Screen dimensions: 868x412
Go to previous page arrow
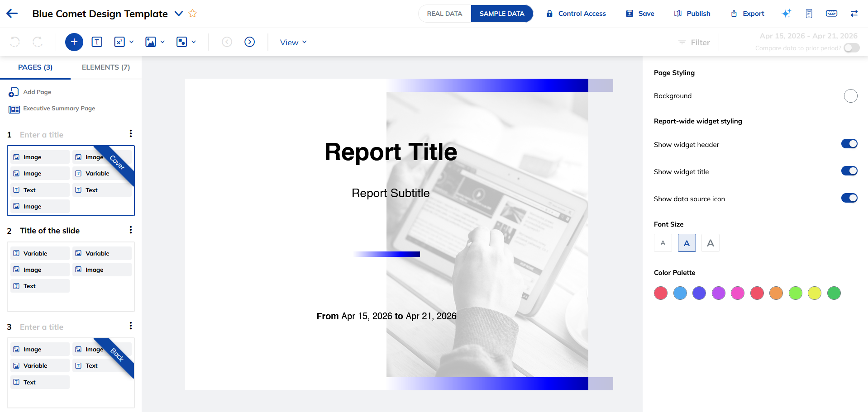227,42
